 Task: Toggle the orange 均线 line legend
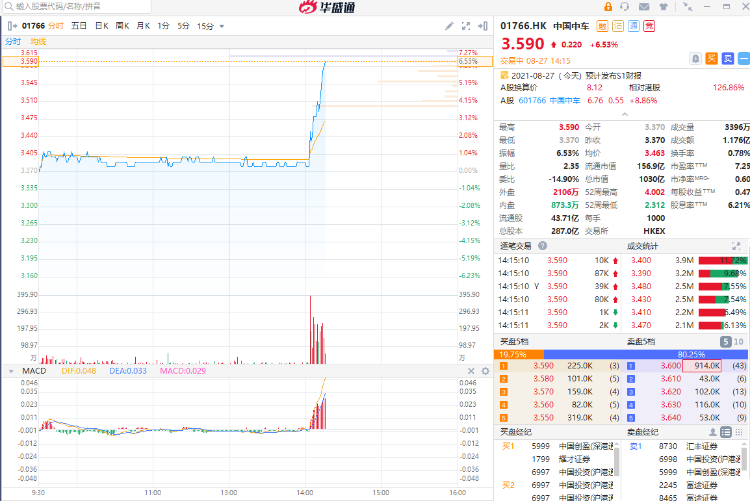(x=38, y=42)
